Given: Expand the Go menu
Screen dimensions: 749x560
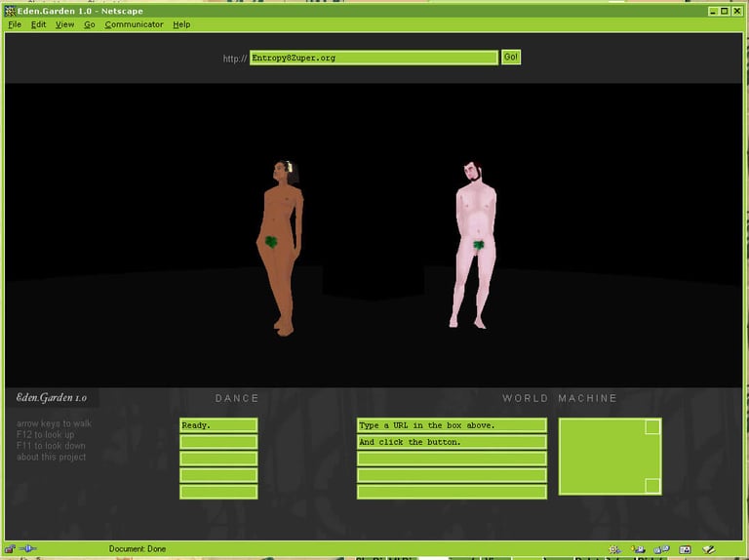Looking at the screenshot, I should click(x=90, y=24).
